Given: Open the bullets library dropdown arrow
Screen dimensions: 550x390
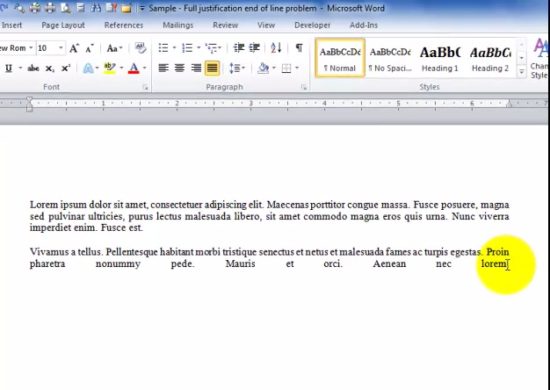Looking at the screenshot, I should coord(174,48).
